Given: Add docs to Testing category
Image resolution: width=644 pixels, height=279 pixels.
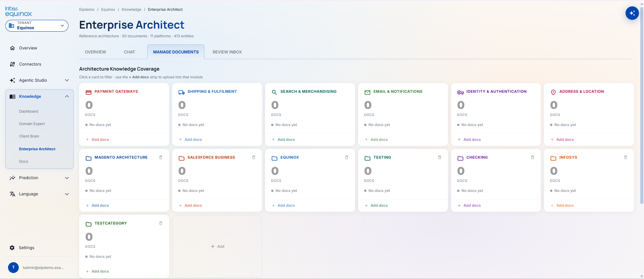Looking at the screenshot, I should pyautogui.click(x=376, y=205).
